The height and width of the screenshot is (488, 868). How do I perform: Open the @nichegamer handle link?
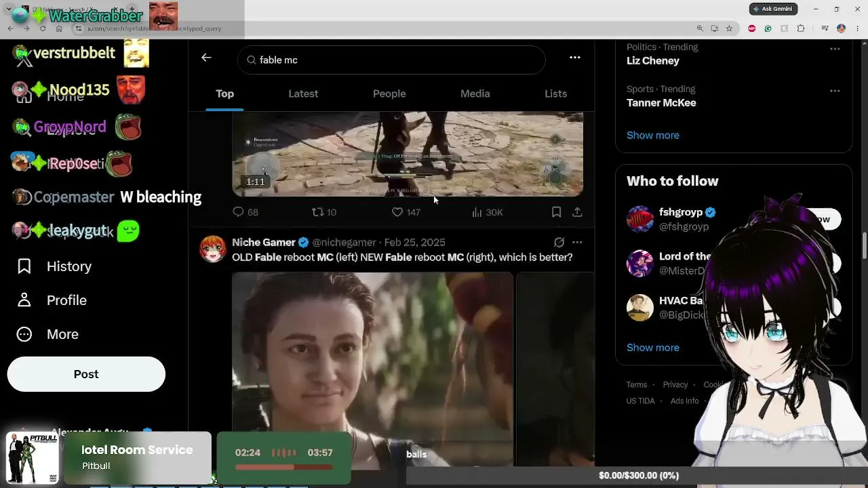pyautogui.click(x=344, y=243)
